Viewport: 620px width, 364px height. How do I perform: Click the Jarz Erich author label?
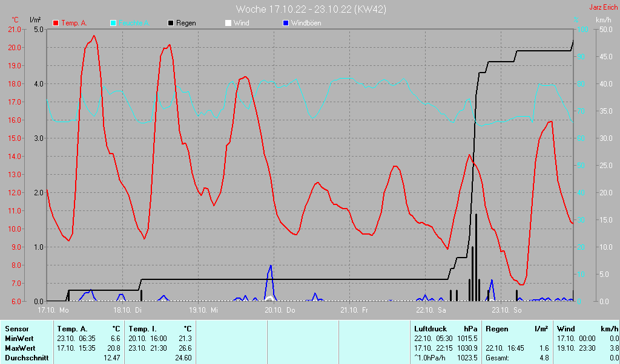(x=604, y=7)
